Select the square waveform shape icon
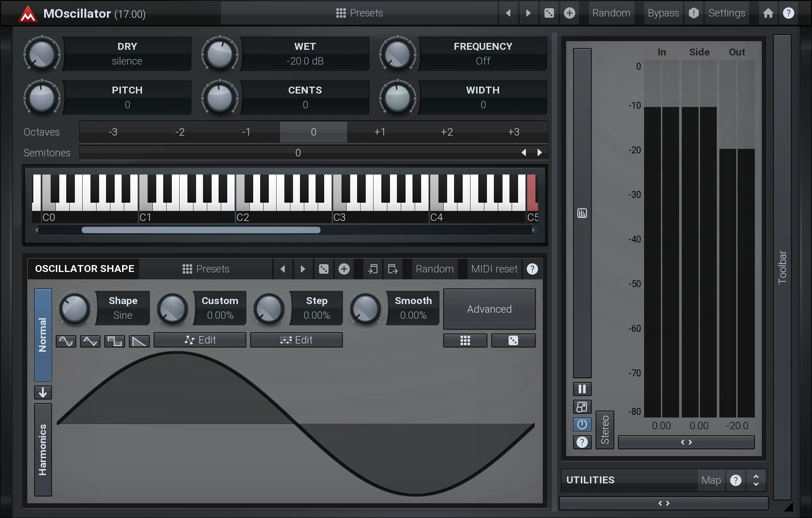Screen dimensions: 812x518 [115, 341]
